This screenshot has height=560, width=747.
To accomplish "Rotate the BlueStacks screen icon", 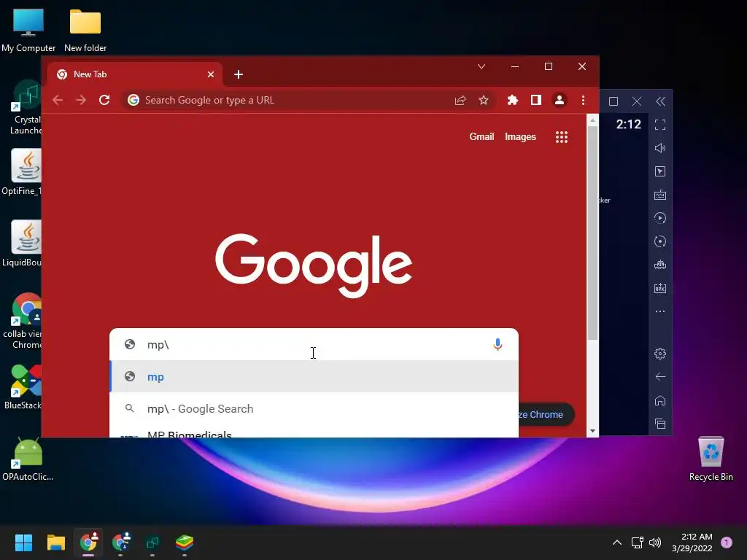I will [659, 241].
